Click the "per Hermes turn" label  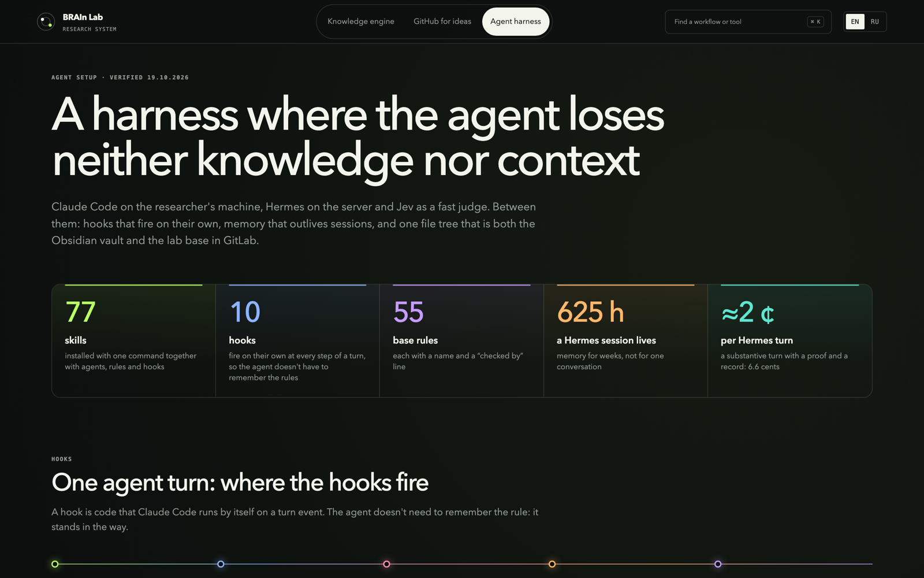click(x=757, y=340)
